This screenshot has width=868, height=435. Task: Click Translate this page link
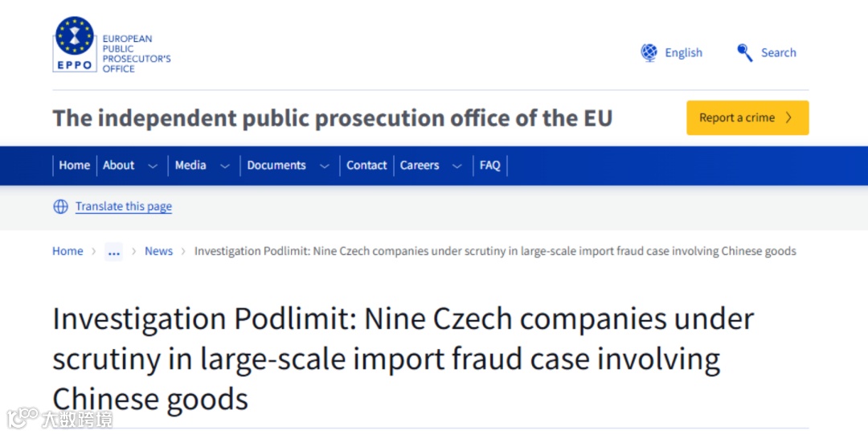click(124, 207)
